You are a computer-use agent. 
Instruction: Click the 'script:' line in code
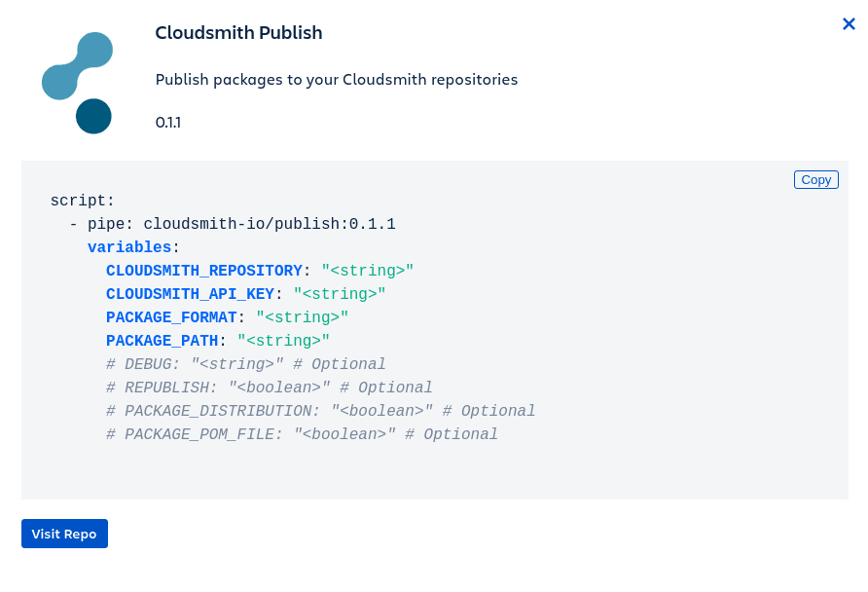83,201
